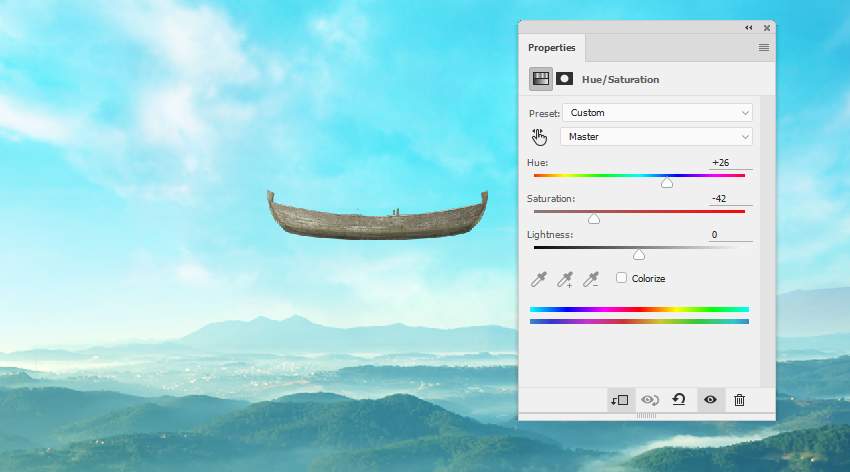Switch to the Properties tab
Screen dimensions: 850x472
point(551,48)
